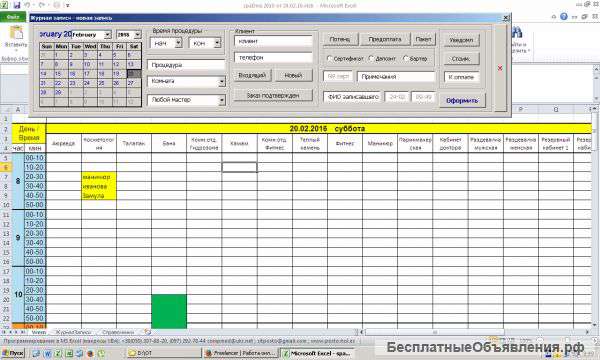Click the yellow маникюр cell
Screen dimensions: 600x360
click(99, 177)
